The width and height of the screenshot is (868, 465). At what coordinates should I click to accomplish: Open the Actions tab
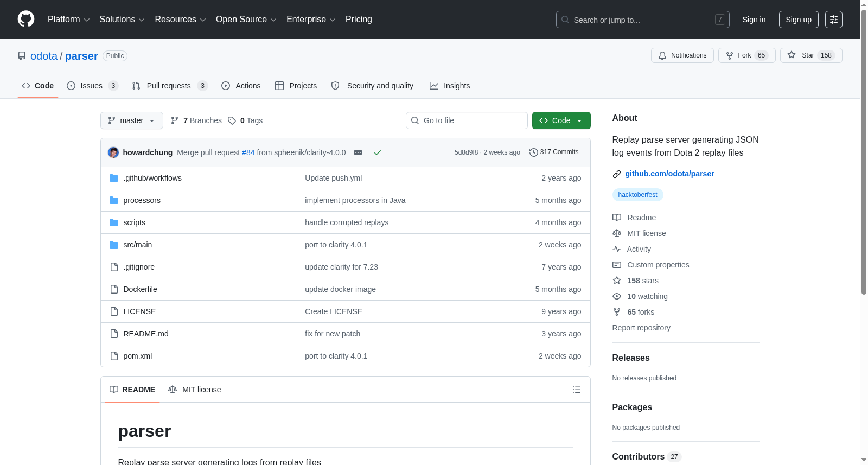coord(241,86)
